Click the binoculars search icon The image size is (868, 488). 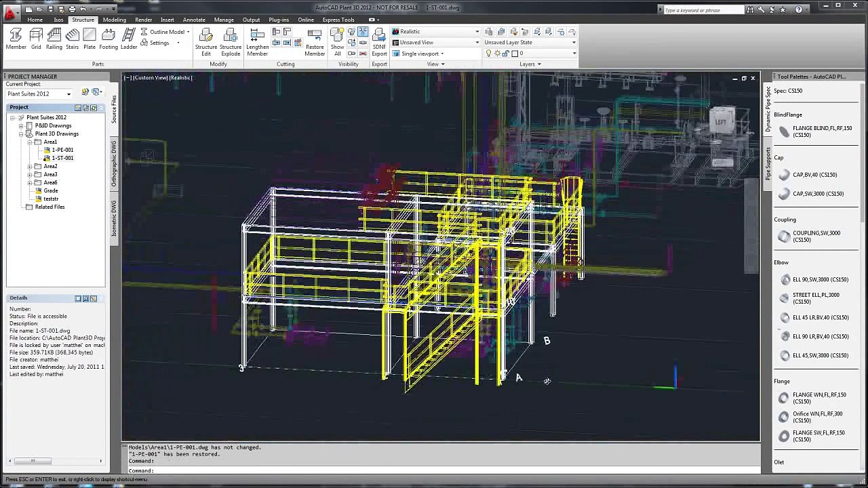pos(751,10)
